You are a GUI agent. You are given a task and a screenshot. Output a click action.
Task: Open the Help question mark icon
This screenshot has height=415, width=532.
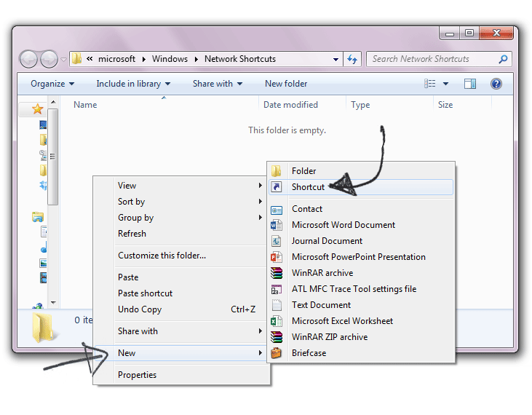point(496,84)
